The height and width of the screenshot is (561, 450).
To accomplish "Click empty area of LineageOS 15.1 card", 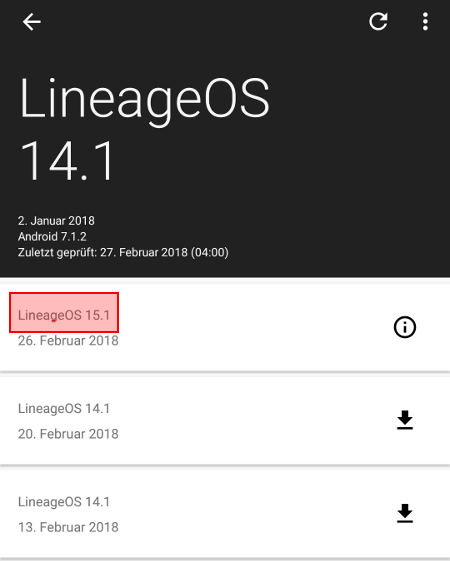I will (250, 327).
